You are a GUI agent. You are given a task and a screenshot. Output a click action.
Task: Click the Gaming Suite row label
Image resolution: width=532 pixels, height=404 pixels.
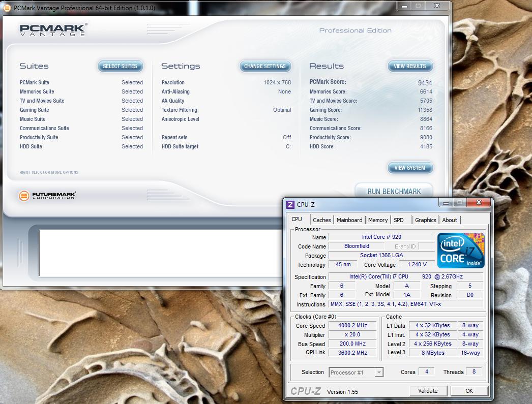pyautogui.click(x=34, y=110)
